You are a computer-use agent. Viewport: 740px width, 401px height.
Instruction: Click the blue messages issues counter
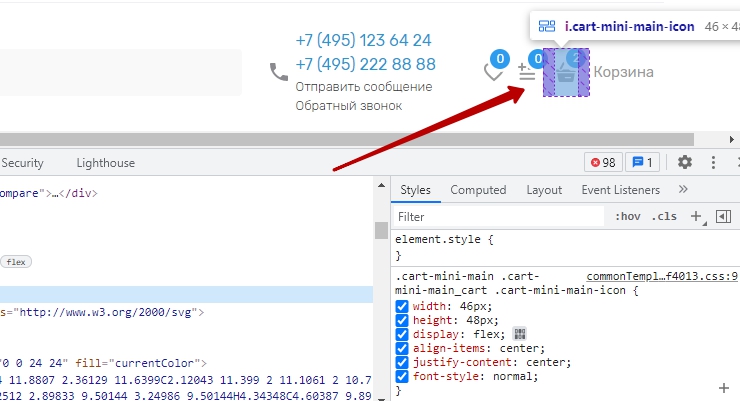[641, 162]
